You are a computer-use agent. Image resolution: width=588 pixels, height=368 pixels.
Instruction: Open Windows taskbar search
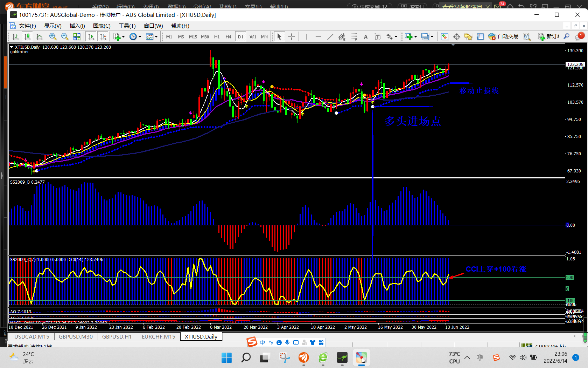246,358
